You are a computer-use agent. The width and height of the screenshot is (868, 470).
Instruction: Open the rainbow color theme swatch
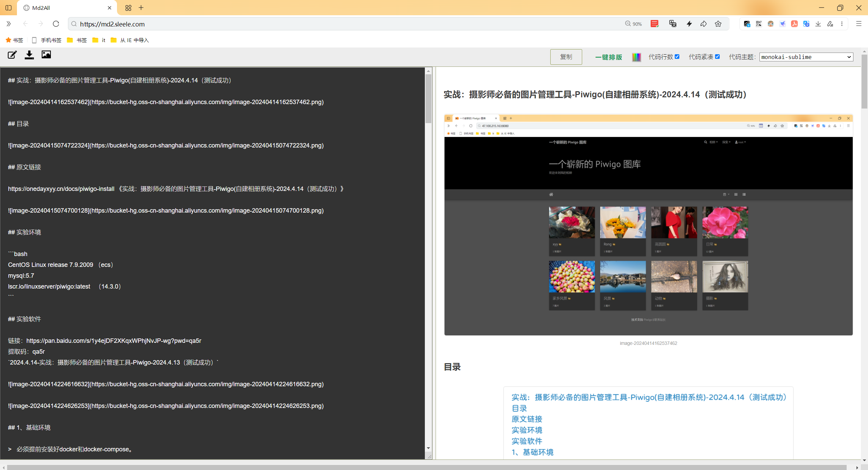point(636,57)
